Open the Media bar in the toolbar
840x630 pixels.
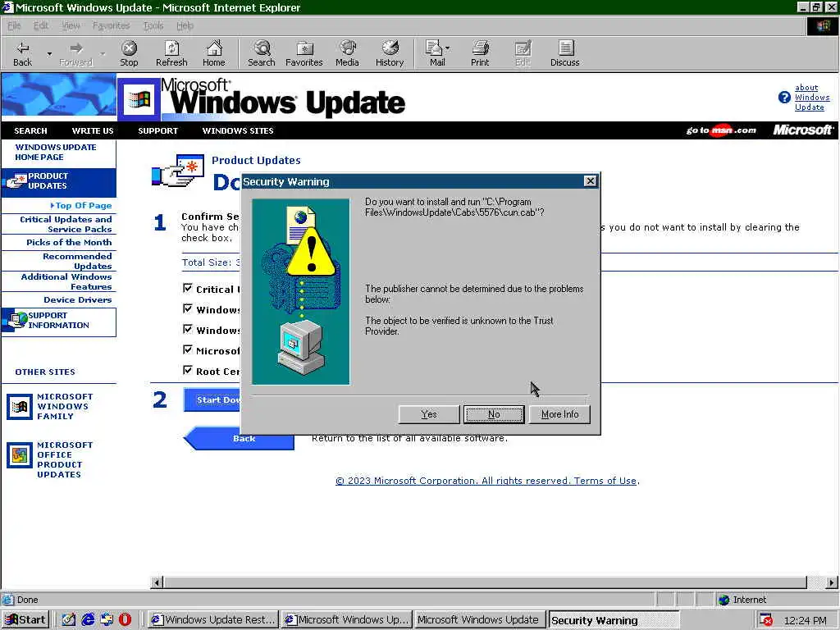pos(347,53)
